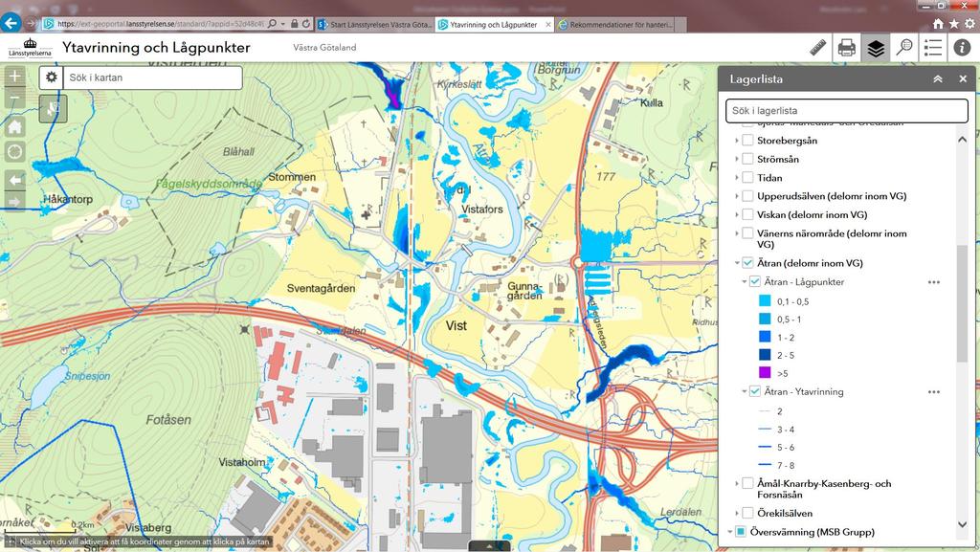This screenshot has width=980, height=552.
Task: Open the print tool
Action: click(846, 48)
